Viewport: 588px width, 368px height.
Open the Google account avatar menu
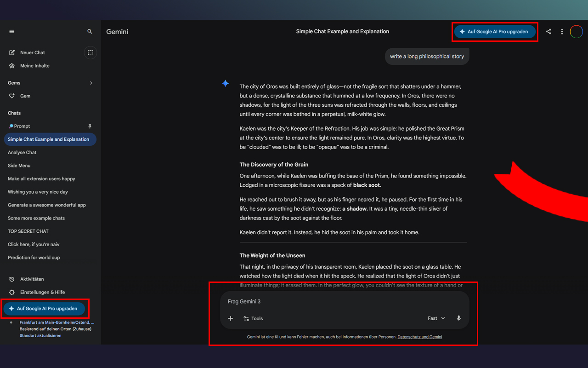pos(577,32)
